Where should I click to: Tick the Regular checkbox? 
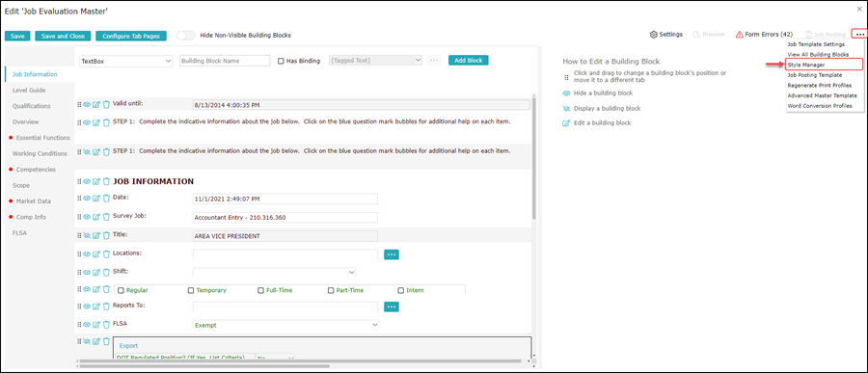coord(121,290)
